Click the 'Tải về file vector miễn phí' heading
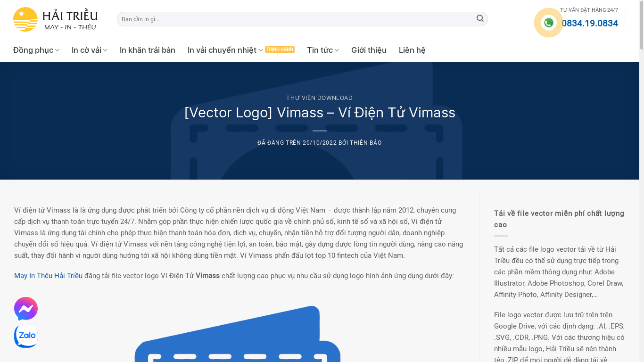 (559, 219)
